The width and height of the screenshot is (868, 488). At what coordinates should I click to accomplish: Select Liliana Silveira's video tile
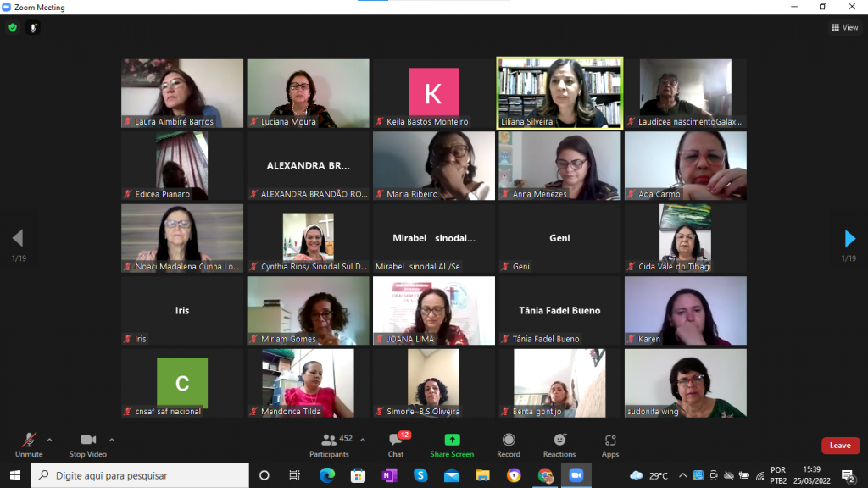tap(559, 93)
